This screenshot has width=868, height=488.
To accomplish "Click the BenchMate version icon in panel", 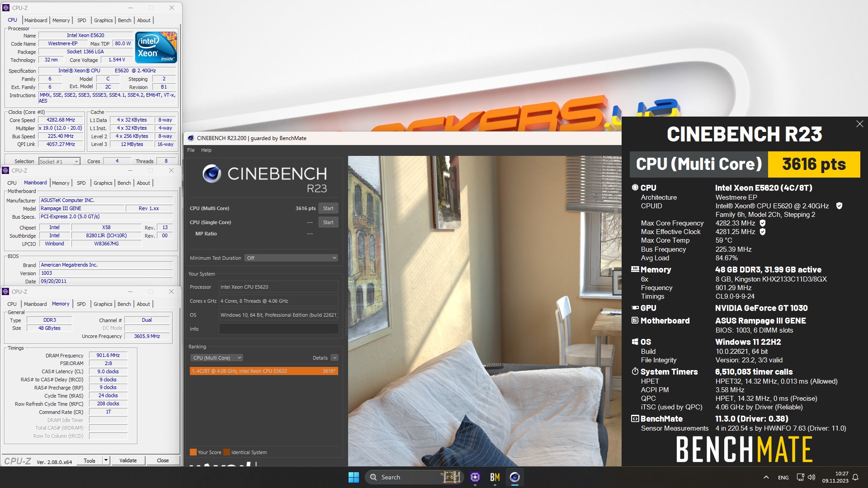I will pyautogui.click(x=635, y=418).
